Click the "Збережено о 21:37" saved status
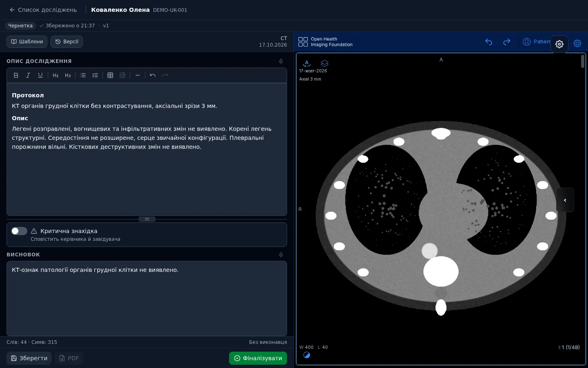The height and width of the screenshot is (368, 588). pyautogui.click(x=67, y=26)
